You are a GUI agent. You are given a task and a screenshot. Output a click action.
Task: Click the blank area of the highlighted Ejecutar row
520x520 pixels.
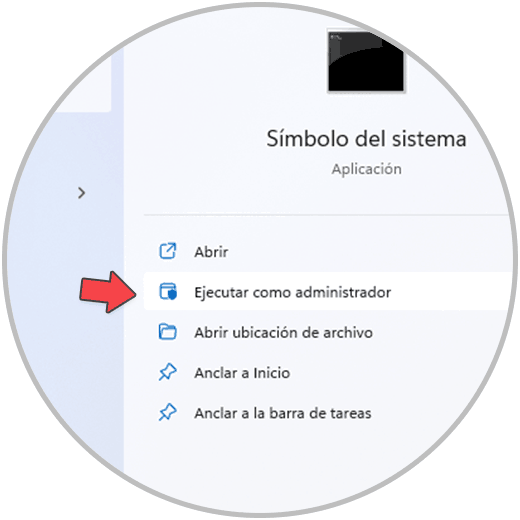click(x=450, y=291)
